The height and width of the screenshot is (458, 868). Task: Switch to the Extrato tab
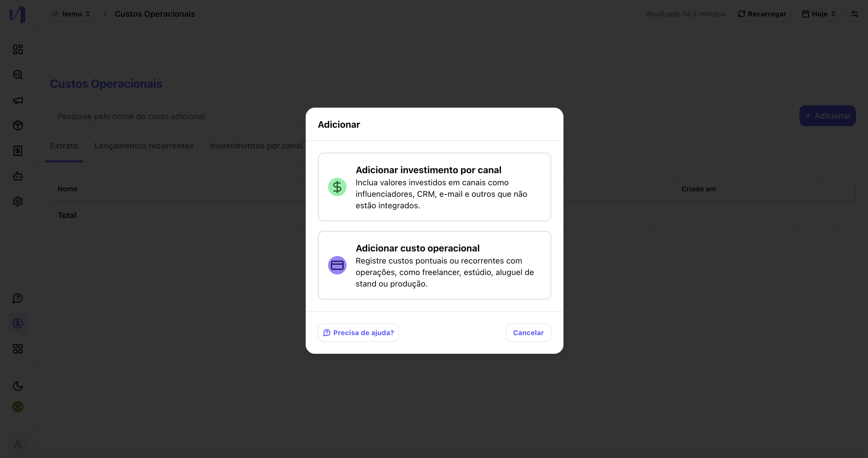click(64, 146)
